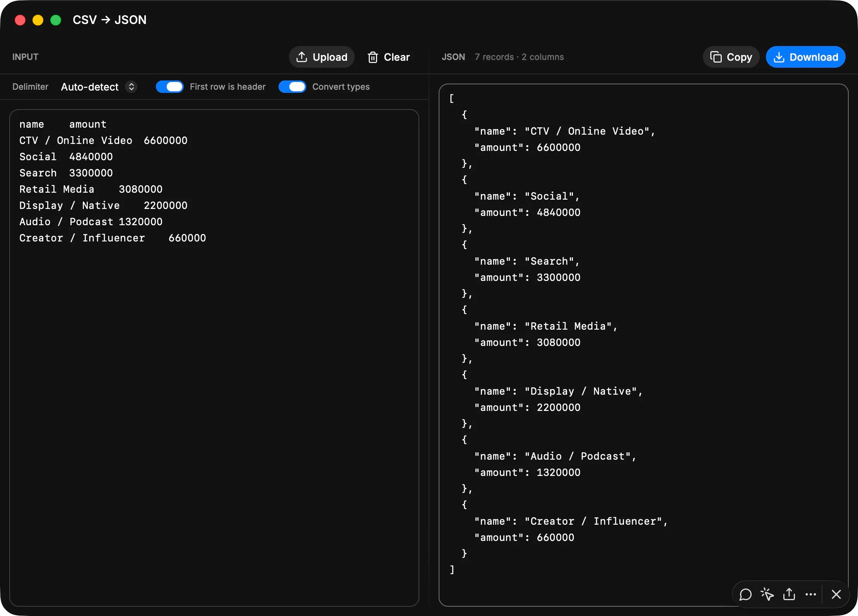Click the INPUT panel label
Screen dimensions: 858x616
pos(25,57)
